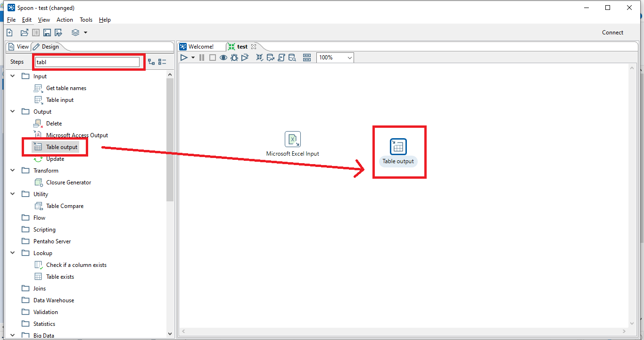
Task: Click the Explore database icon
Action: pyautogui.click(x=292, y=58)
